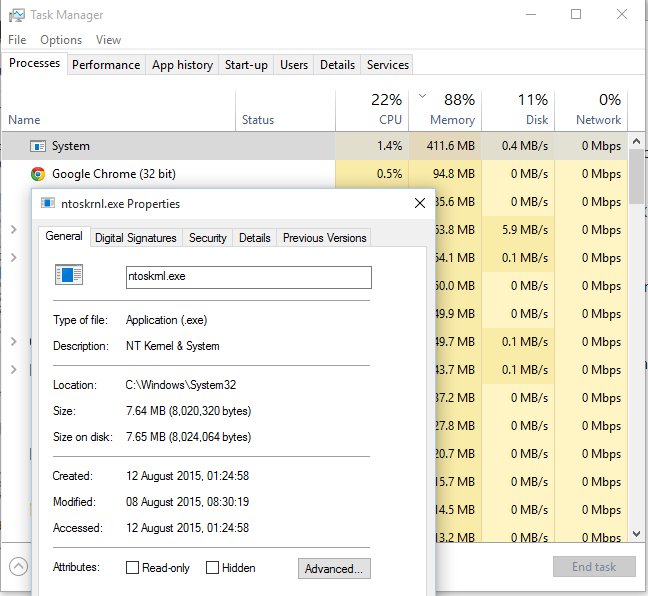Sort processes by the Disk column
Screen dimensions: 648x596
[518, 111]
